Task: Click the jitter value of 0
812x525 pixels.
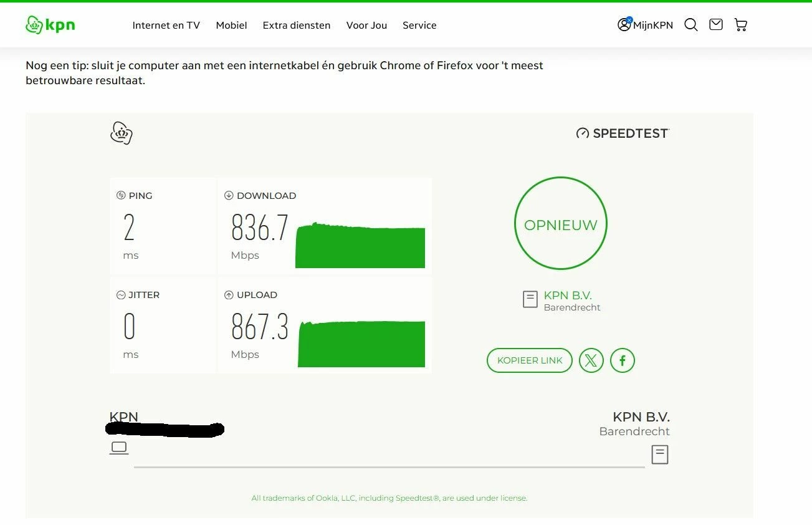Action: click(x=129, y=327)
